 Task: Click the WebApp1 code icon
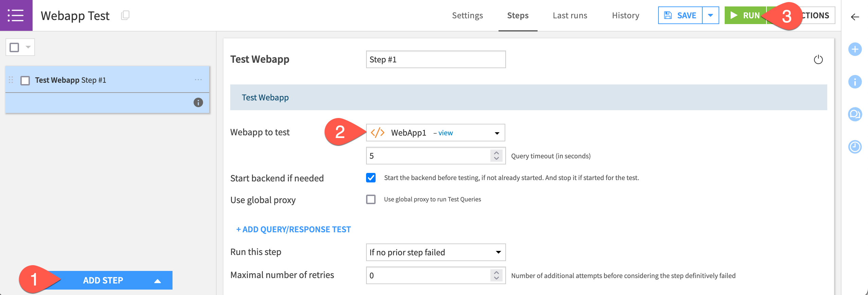[378, 133]
